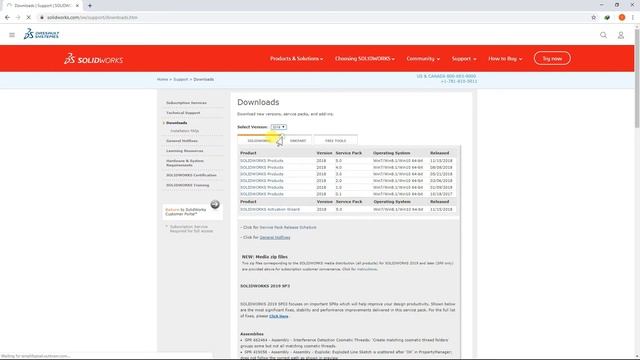Download SOLIDWORKS Products service pack 5.0
Image resolution: width=640 pixels, height=360 pixels.
point(262,161)
